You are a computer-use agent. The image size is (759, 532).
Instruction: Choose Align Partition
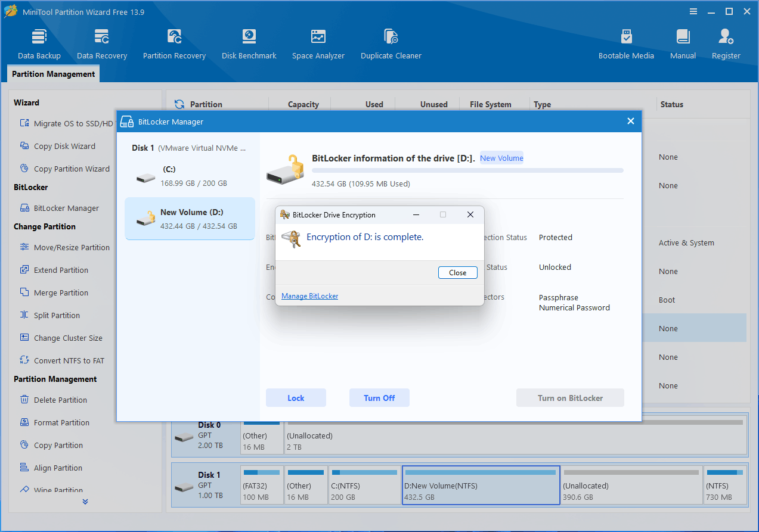51,468
